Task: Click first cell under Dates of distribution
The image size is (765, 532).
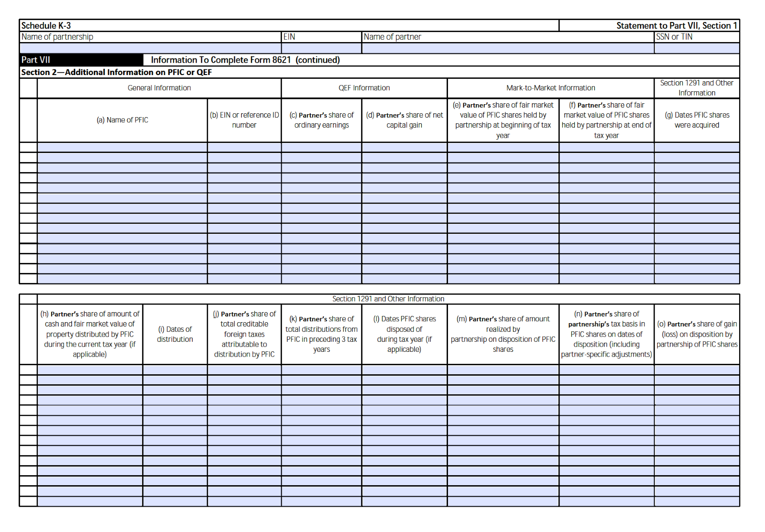Action: [175, 370]
